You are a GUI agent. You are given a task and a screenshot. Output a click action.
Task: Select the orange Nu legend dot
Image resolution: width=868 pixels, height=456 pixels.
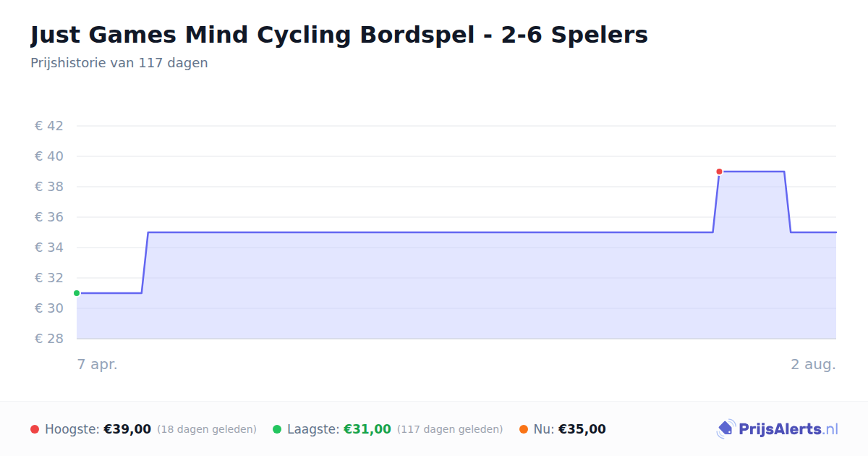pos(524,429)
